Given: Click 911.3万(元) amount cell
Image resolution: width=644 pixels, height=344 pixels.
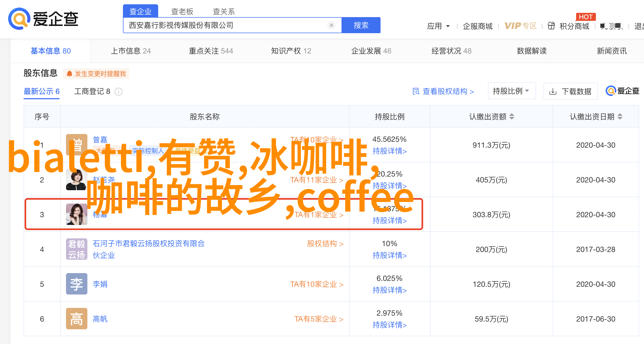Looking at the screenshot, I should 491,145.
